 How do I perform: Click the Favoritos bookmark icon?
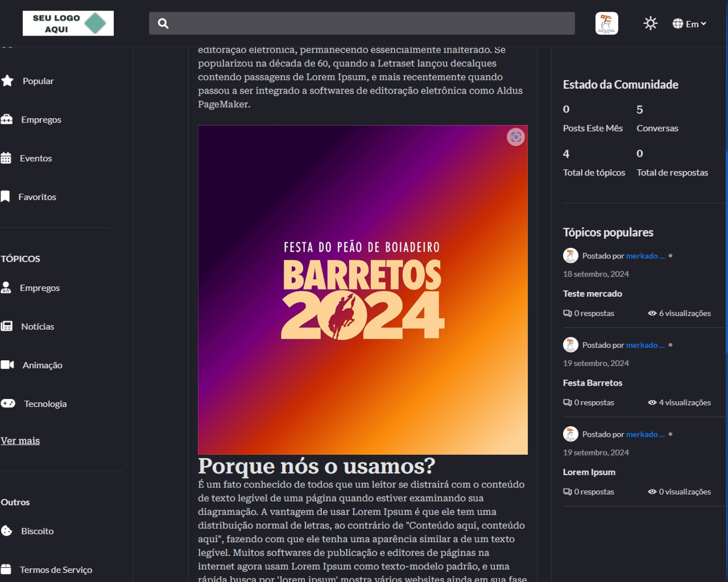tap(5, 197)
